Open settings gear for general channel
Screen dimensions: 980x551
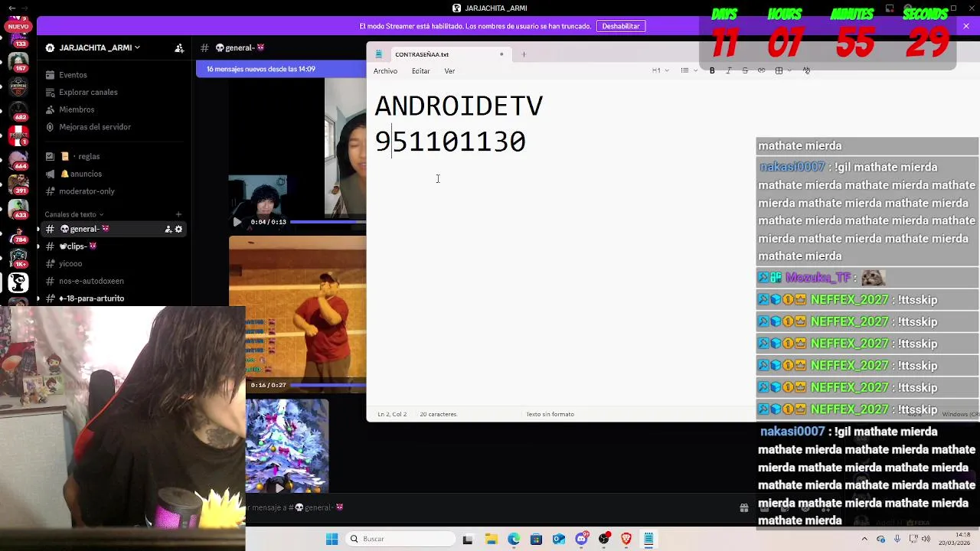179,229
